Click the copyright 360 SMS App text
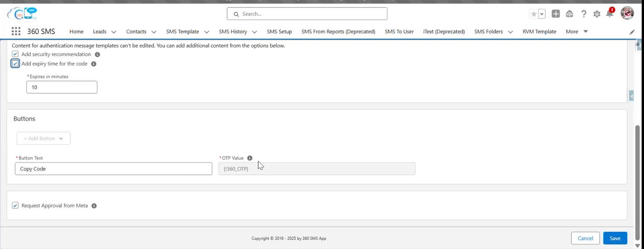644x249 pixels. click(289, 238)
